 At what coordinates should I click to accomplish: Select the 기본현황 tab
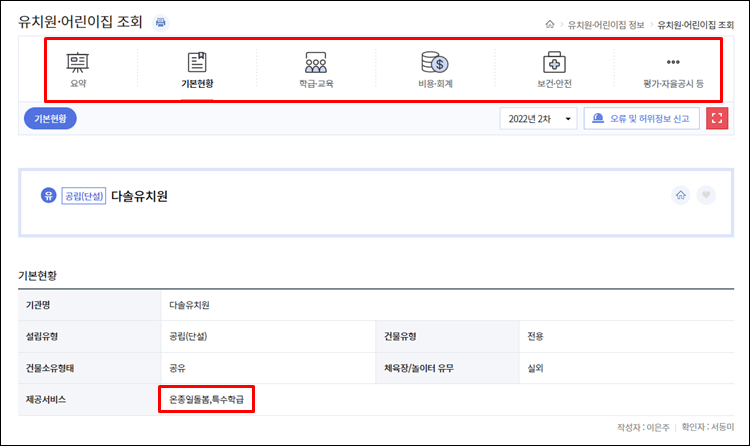pyautogui.click(x=197, y=70)
